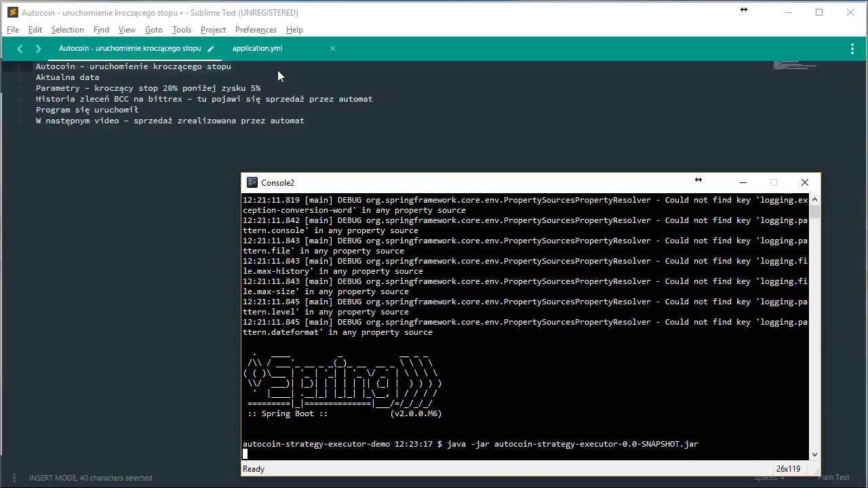This screenshot has width=868, height=488.
Task: Click the Console2 title bar text
Action: pos(277,182)
